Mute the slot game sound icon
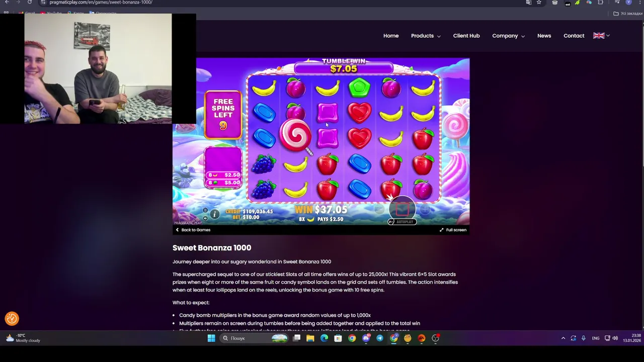This screenshot has height=362, width=644. (205, 218)
